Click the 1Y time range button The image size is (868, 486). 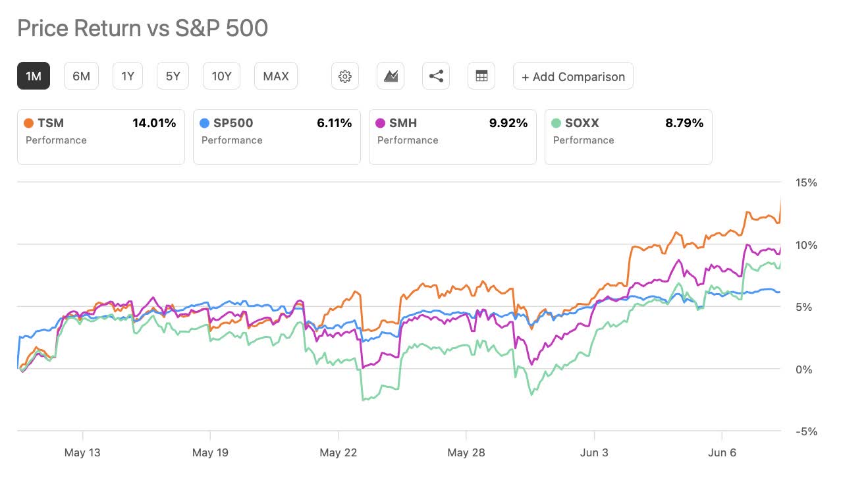click(x=127, y=76)
